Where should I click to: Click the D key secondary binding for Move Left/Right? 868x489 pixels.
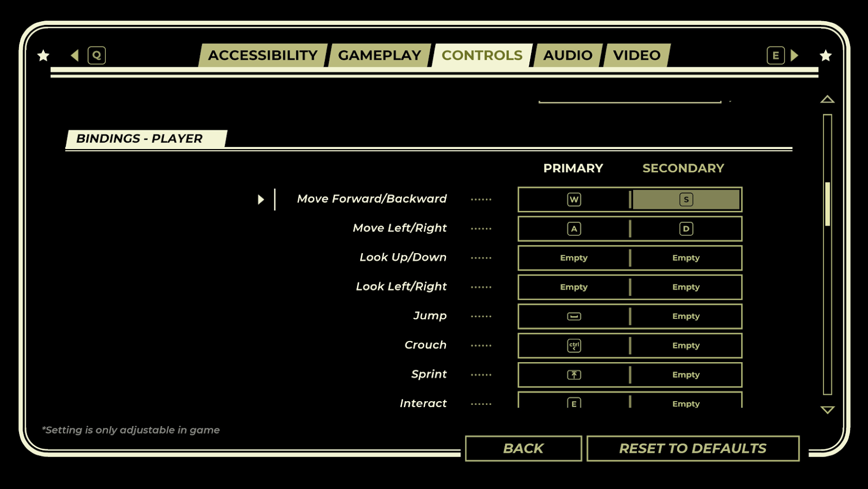(686, 229)
